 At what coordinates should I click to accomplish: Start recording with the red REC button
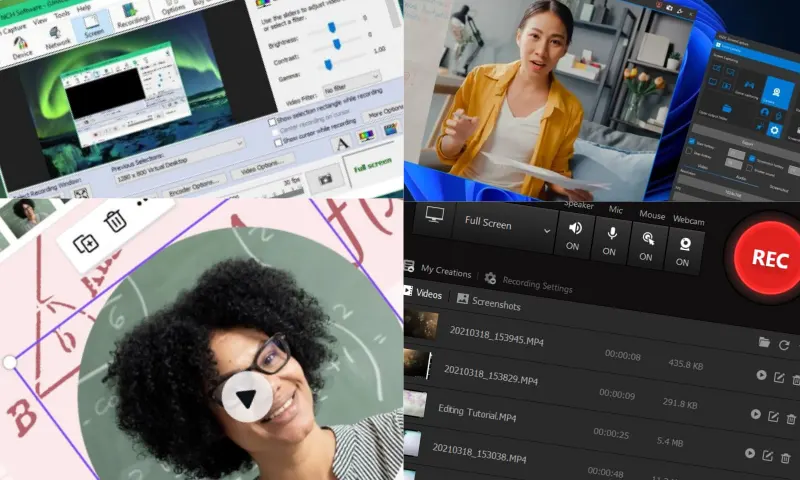coord(768,258)
